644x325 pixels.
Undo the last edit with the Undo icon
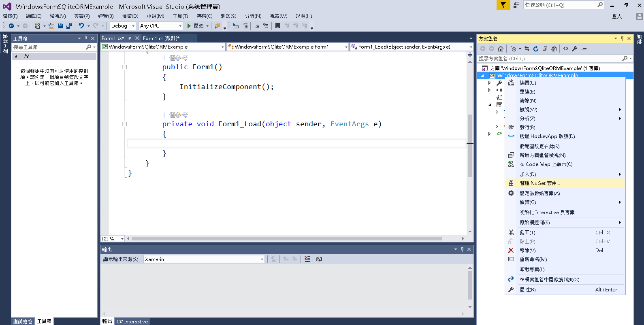[81, 26]
